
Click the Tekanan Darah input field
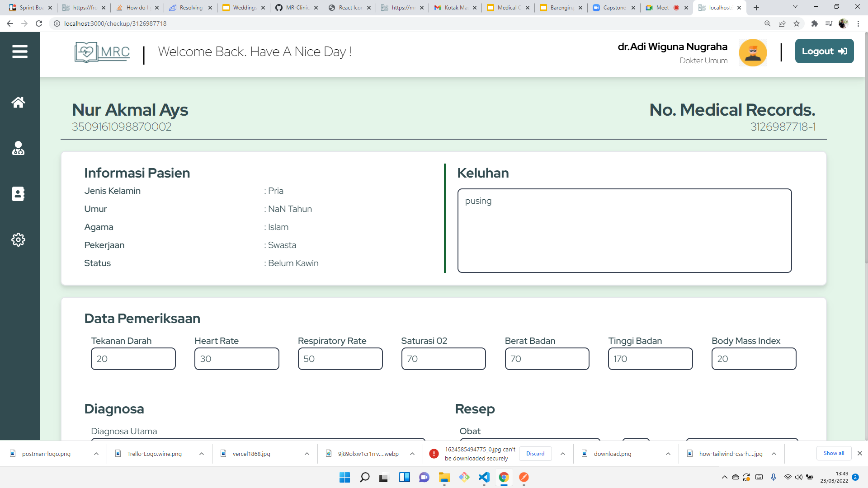point(133,359)
